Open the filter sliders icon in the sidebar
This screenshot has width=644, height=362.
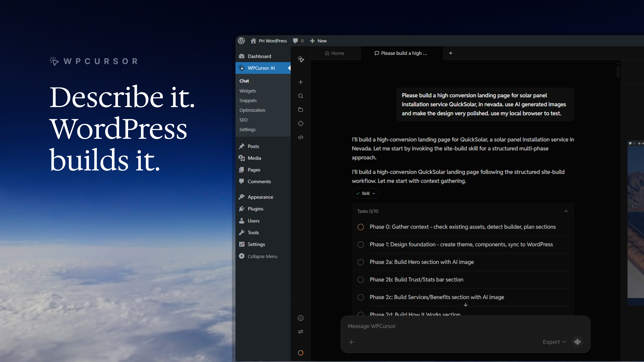(301, 331)
